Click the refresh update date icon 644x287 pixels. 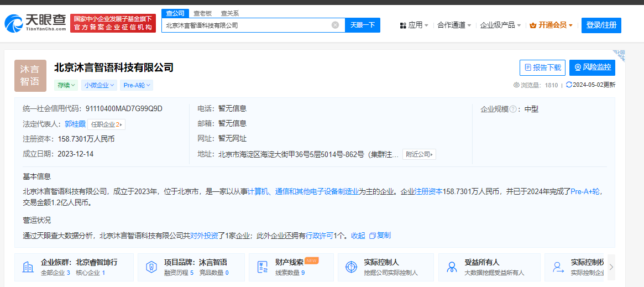(569, 85)
